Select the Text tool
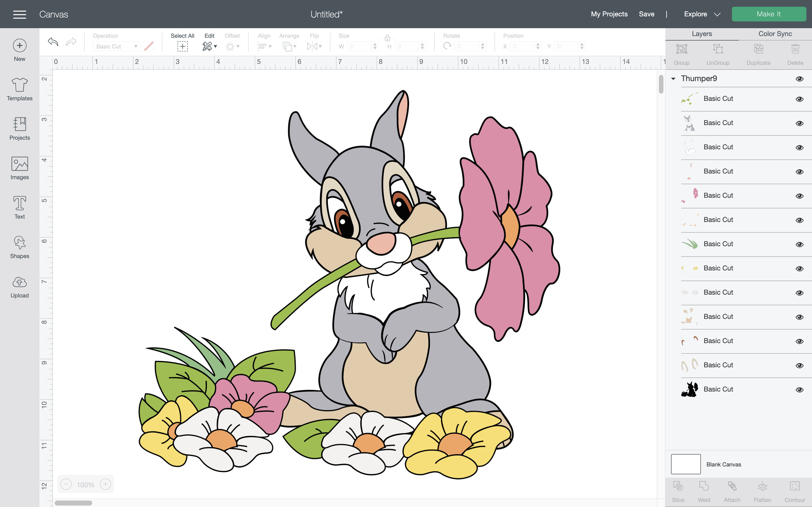Screen dimensions: 812x507 click(19, 207)
